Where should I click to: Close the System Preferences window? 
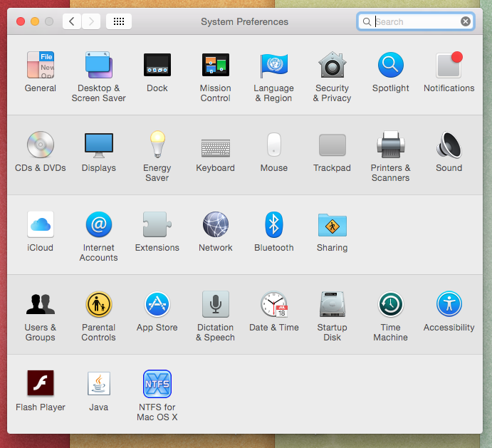tap(21, 21)
